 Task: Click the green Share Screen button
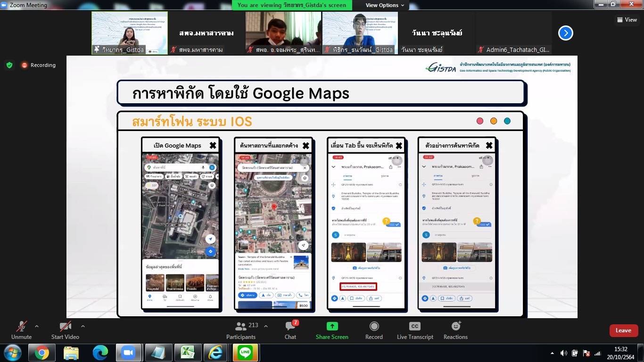[x=332, y=330]
